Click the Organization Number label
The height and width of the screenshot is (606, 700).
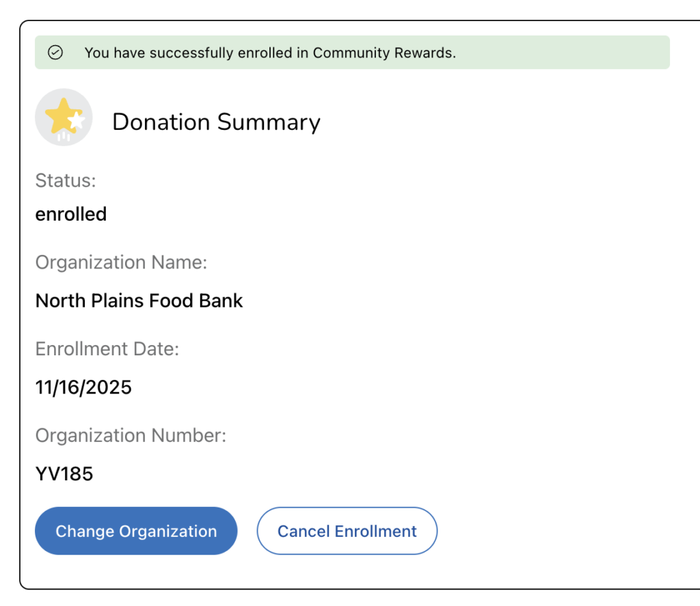131,435
